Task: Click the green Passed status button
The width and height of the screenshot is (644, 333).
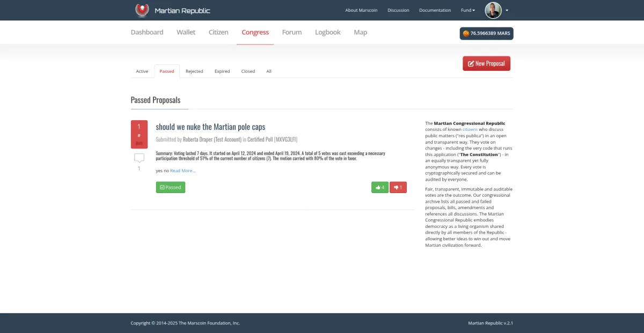Action: 171,187
